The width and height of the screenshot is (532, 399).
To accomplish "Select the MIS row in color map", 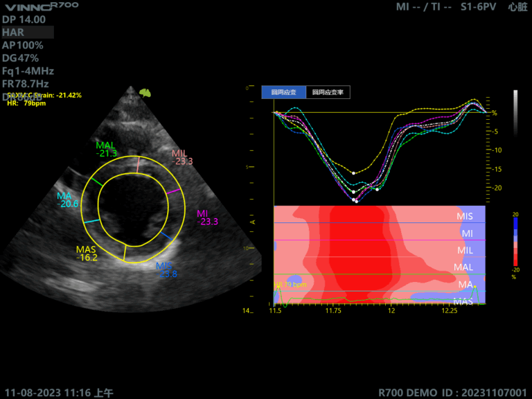I will (465, 216).
